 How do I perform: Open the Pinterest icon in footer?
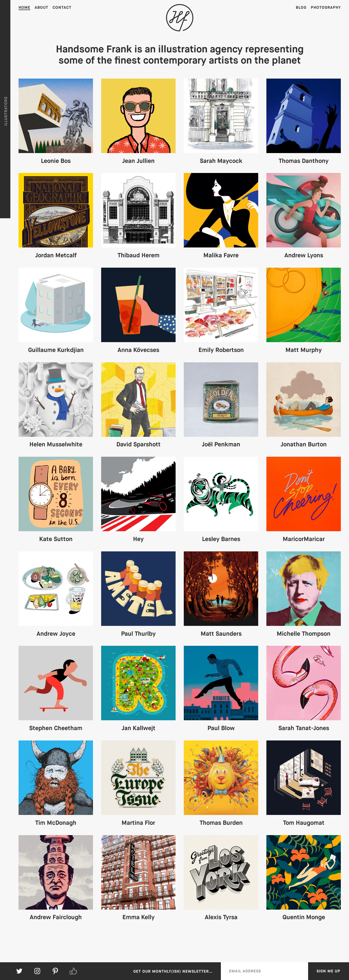pos(55,971)
